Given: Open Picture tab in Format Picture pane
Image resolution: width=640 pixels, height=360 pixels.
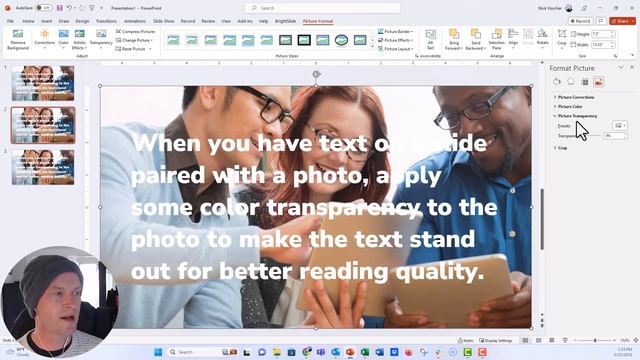Looking at the screenshot, I should pyautogui.click(x=599, y=82).
